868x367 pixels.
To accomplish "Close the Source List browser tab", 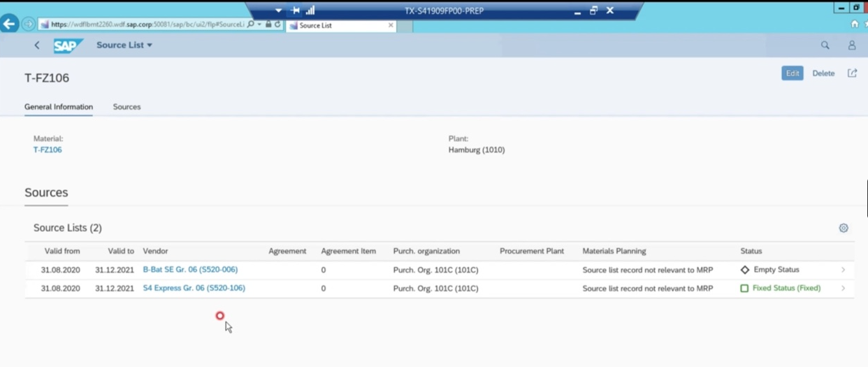I will 391,25.
